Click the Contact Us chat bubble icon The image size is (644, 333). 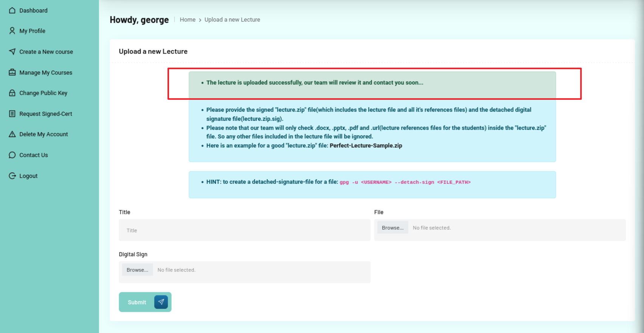tap(12, 155)
